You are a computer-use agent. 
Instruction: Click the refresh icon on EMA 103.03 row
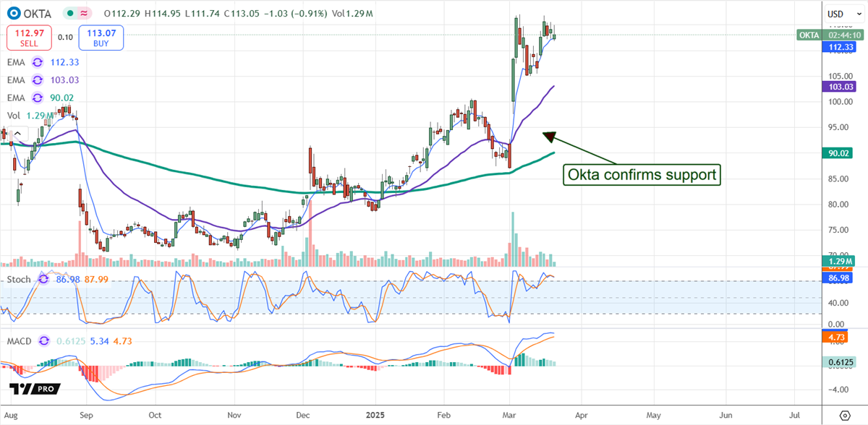click(37, 80)
